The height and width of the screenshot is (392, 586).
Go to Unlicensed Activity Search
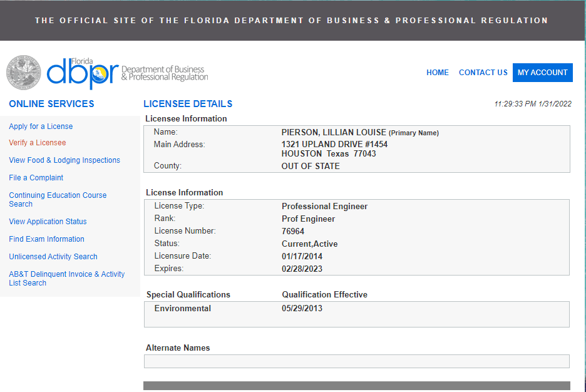coord(53,257)
